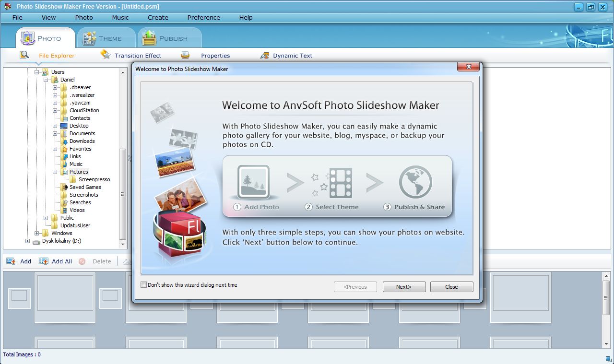Select the UpdatusUser folder in tree

(x=75, y=225)
